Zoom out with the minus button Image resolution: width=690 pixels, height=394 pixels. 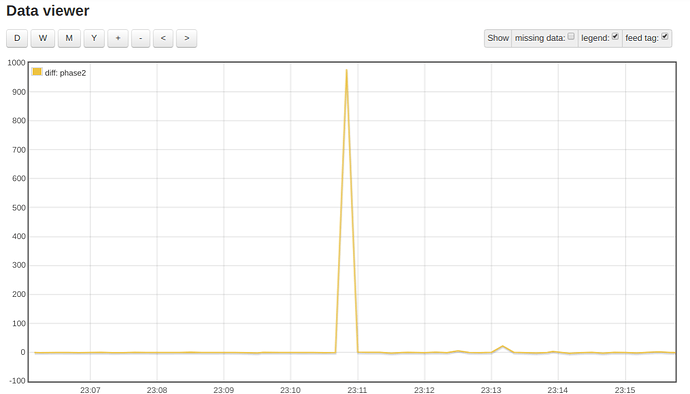point(140,38)
